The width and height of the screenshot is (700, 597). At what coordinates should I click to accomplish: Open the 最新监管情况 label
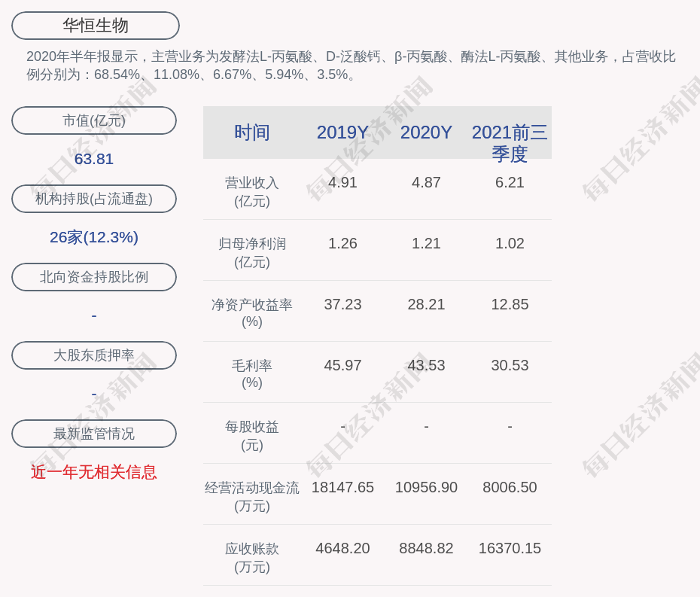coord(94,434)
